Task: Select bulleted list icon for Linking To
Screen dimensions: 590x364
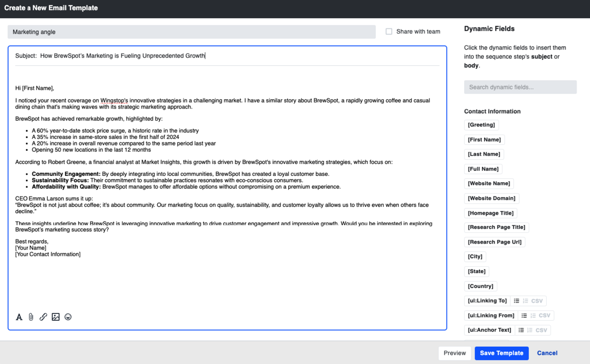Action: tap(516, 301)
